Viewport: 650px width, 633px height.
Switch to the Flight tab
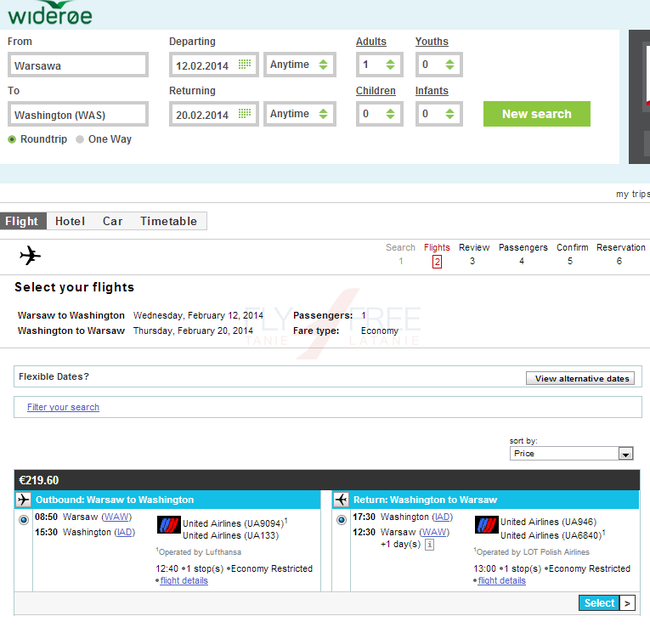coord(23,221)
